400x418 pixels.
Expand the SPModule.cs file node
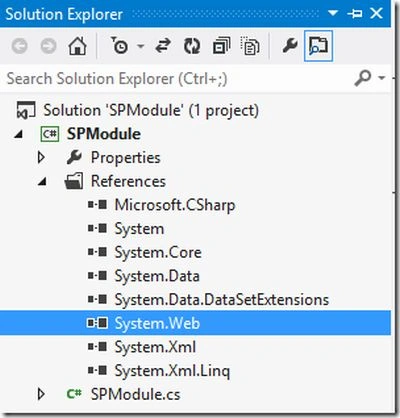tap(41, 394)
